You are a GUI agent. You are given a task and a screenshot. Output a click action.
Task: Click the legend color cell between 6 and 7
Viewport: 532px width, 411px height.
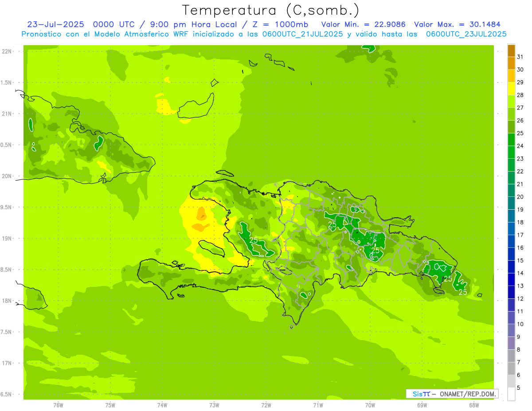point(511,369)
